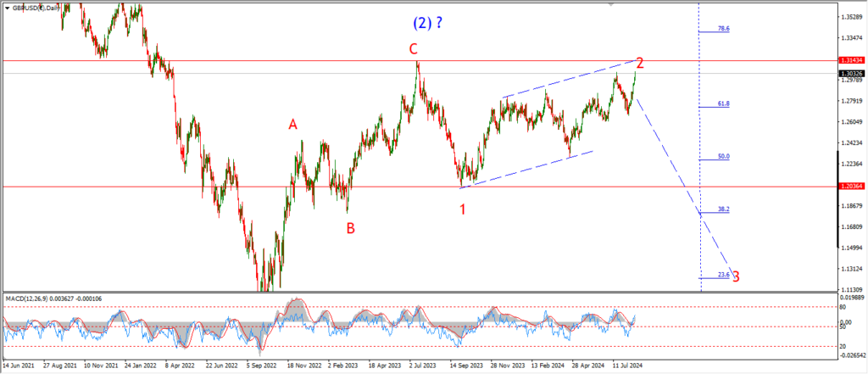Select the red wave 1 label

[x=463, y=209]
